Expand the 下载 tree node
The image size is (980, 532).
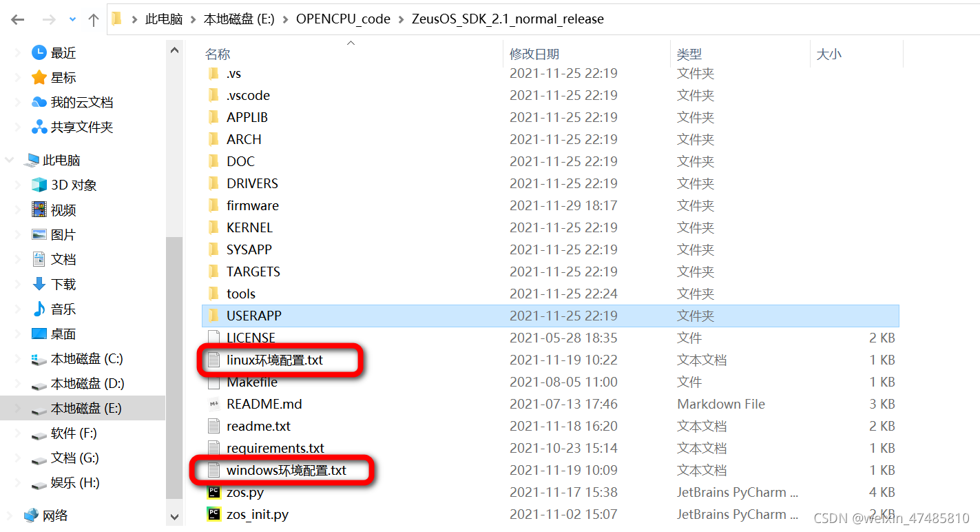click(18, 285)
